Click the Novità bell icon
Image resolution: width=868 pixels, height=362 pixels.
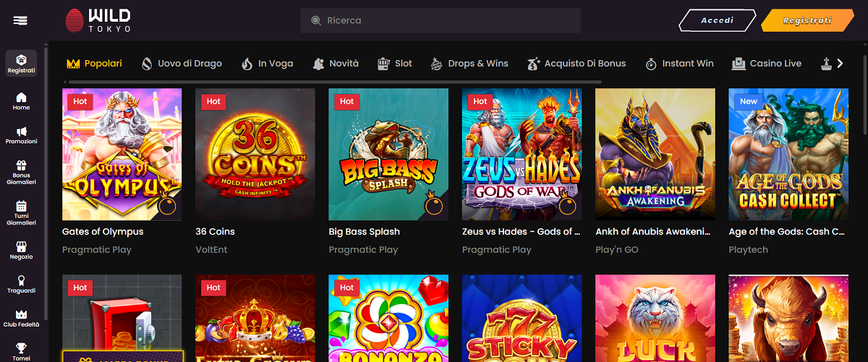pos(318,64)
